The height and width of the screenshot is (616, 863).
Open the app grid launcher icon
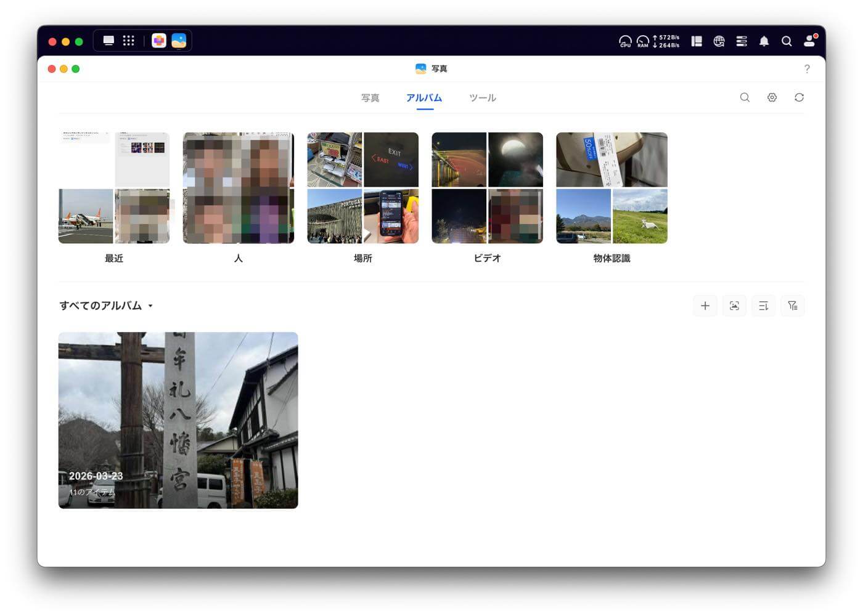128,41
